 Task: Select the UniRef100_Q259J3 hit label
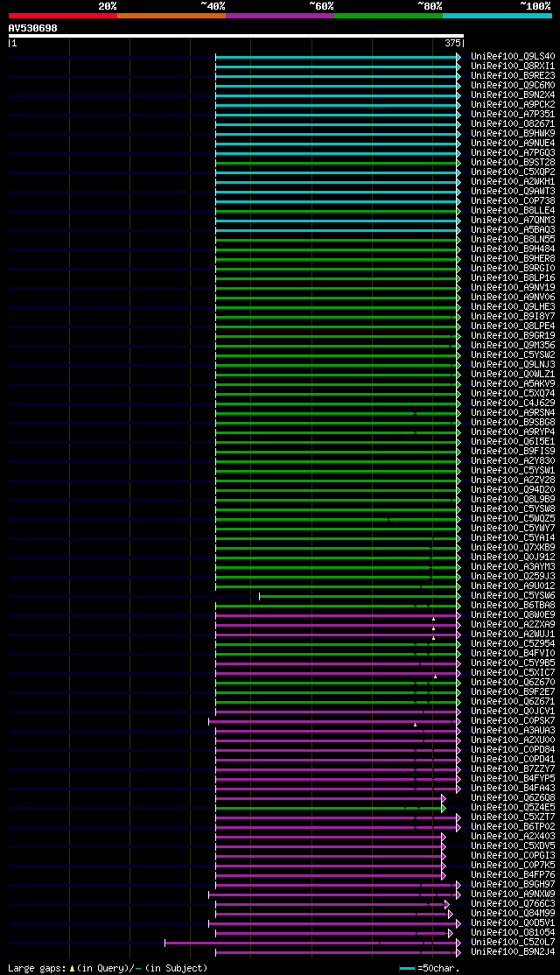tap(513, 577)
